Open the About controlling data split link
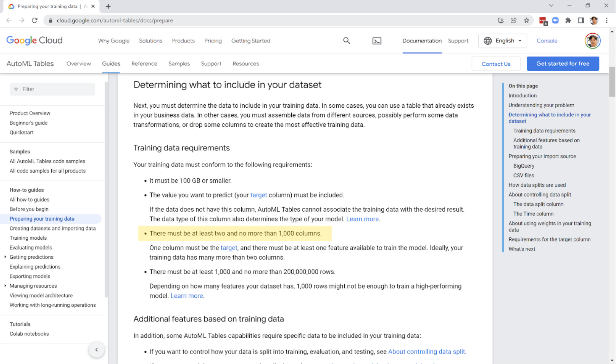Viewport: 616px width, 364px height. click(426, 351)
